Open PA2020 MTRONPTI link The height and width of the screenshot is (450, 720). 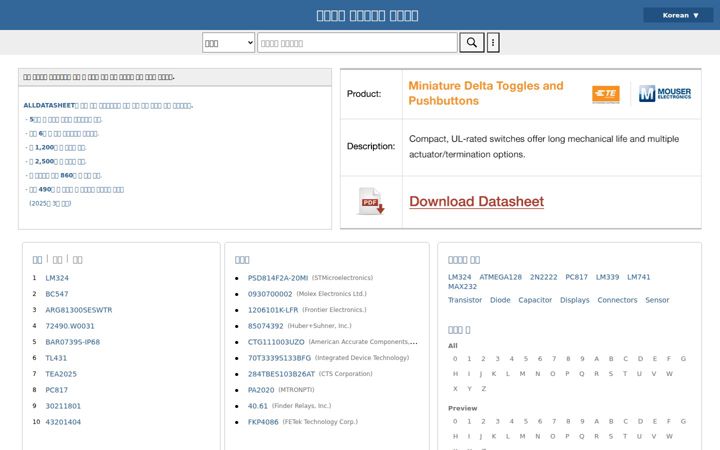tap(261, 390)
